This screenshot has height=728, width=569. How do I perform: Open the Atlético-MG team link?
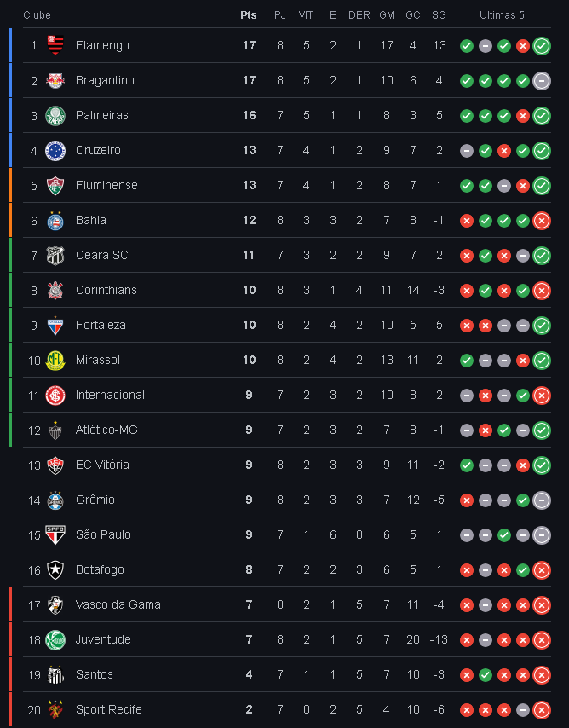(106, 430)
